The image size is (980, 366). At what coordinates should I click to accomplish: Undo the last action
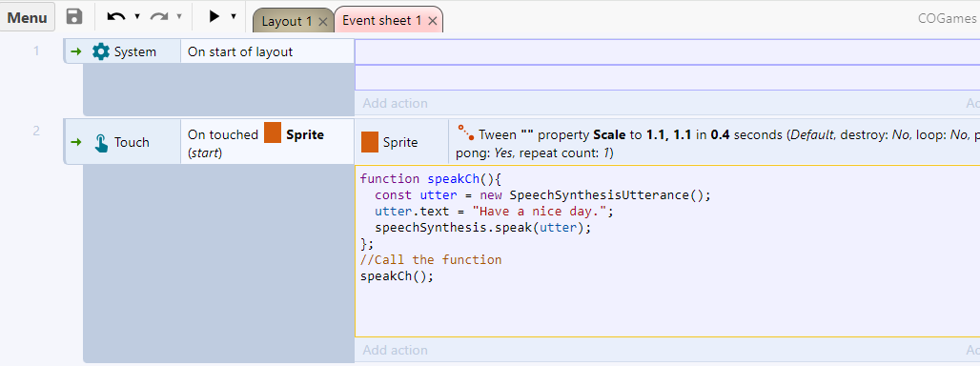116,17
